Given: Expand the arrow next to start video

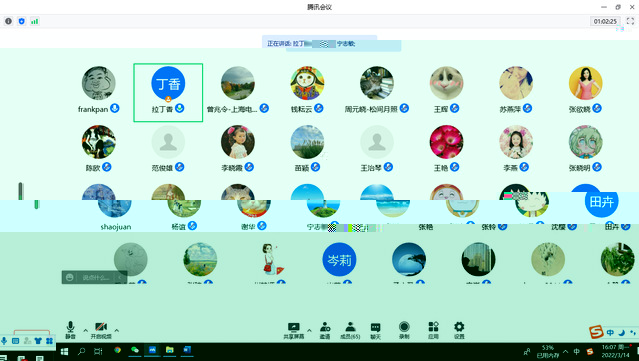Looking at the screenshot, I should (x=117, y=330).
